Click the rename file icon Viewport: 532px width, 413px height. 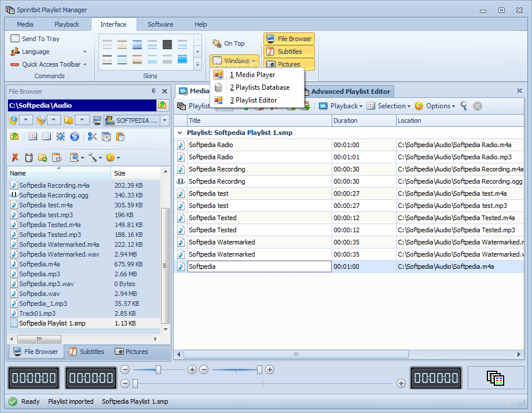click(56, 158)
